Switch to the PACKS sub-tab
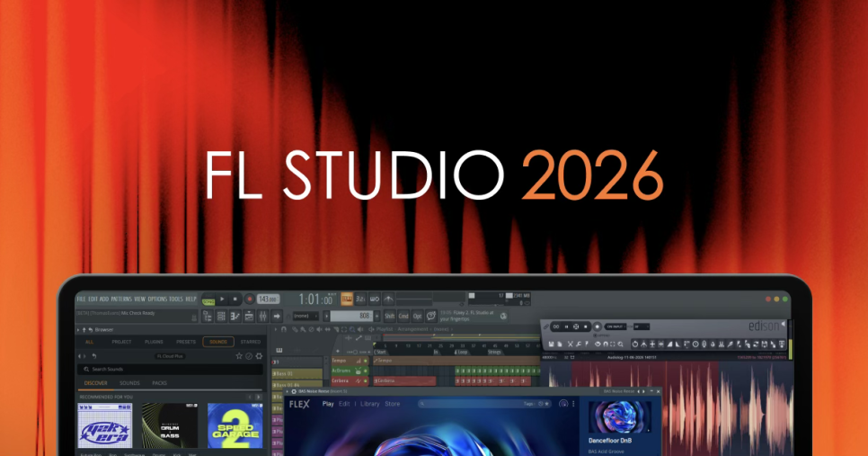 [x=159, y=383]
